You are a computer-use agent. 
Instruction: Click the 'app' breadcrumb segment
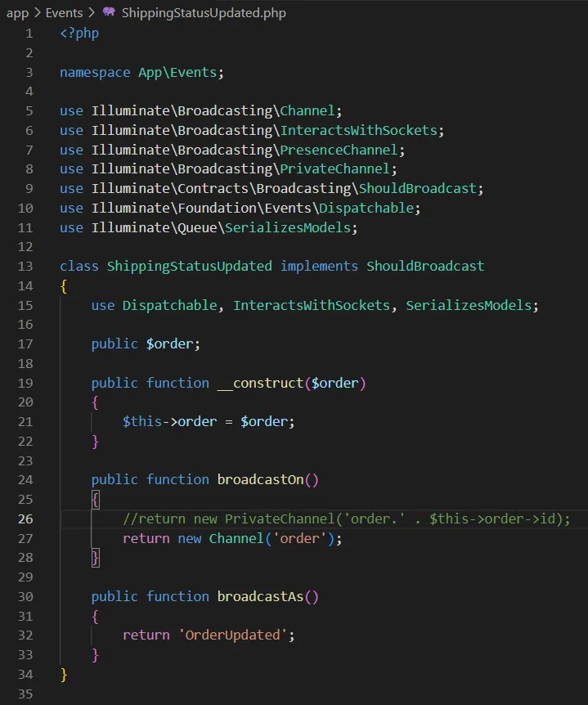click(17, 13)
